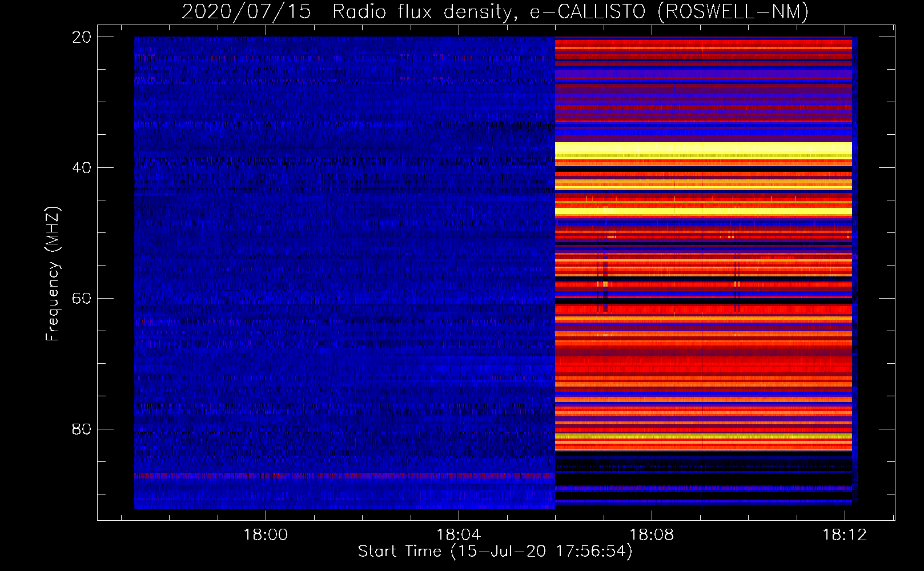Click the frequency tick label '20'
The height and width of the screenshot is (571, 924).
coord(82,37)
